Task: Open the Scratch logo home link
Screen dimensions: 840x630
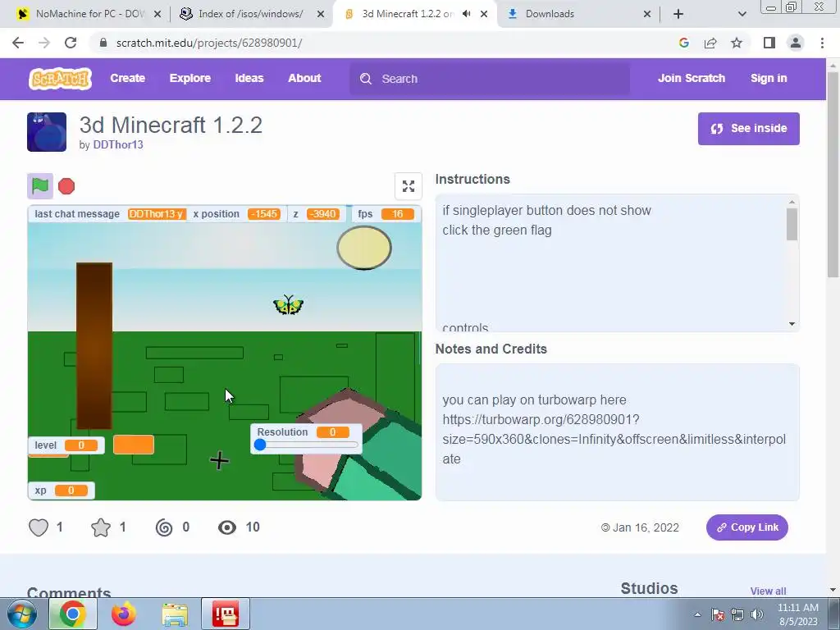Action: 60,79
